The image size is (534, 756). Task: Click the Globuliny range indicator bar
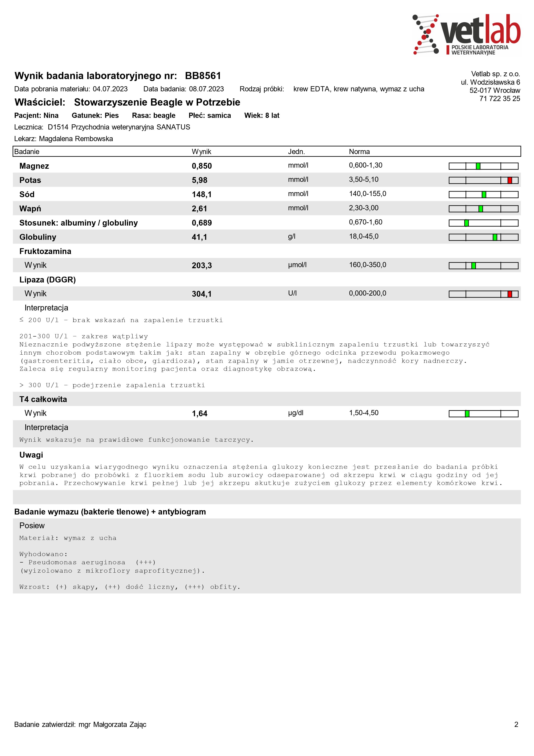tap(483, 237)
